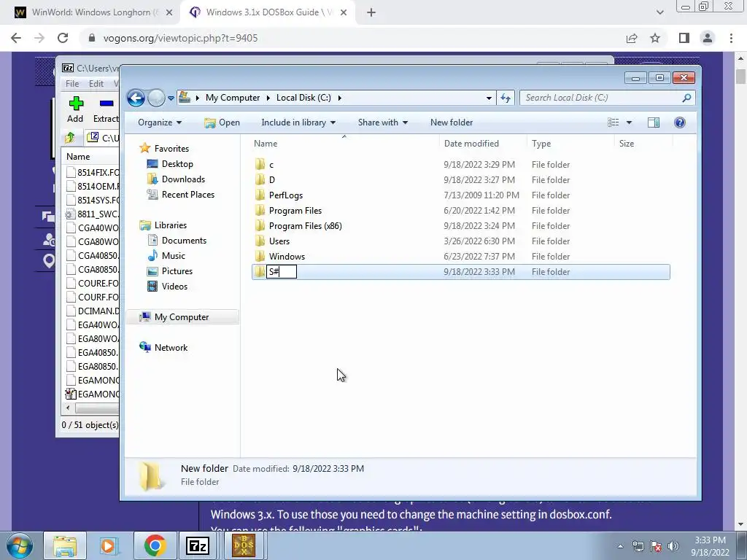Reload the vogons.org page
This screenshot has height=560, width=747.
[63, 38]
